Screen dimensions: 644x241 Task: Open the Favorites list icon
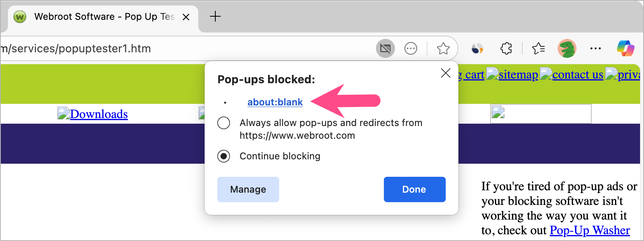(x=538, y=49)
